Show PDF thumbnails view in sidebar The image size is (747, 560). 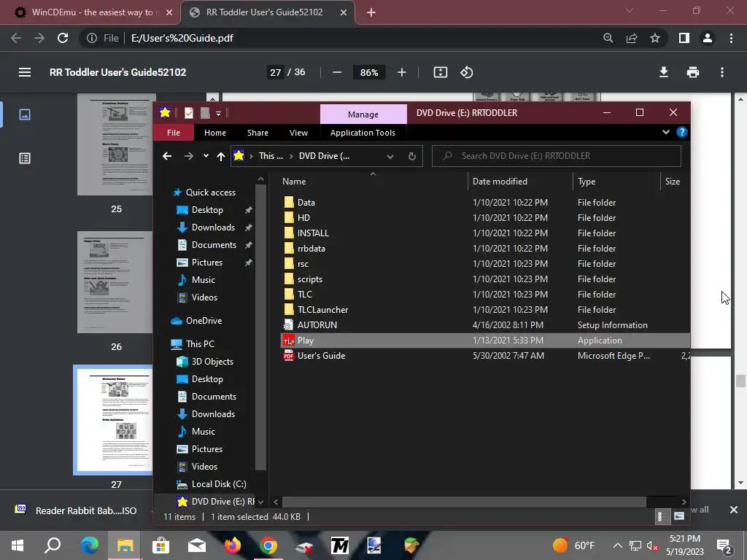pos(25,114)
